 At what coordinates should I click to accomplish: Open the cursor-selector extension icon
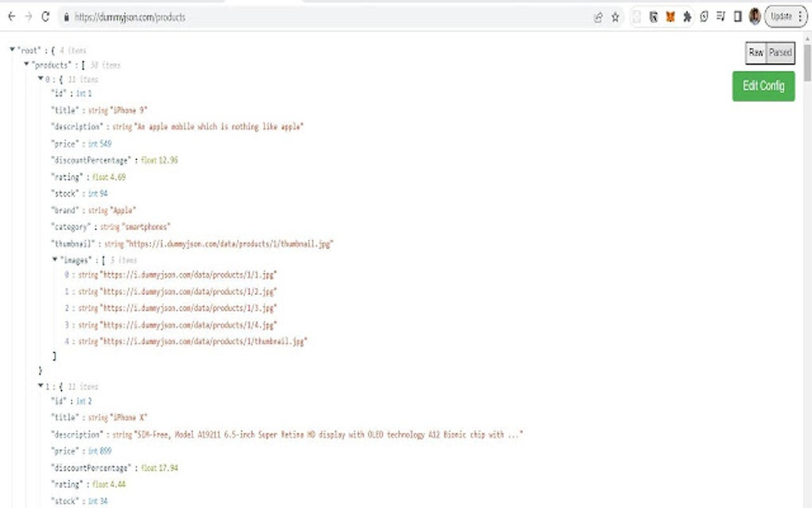(654, 17)
